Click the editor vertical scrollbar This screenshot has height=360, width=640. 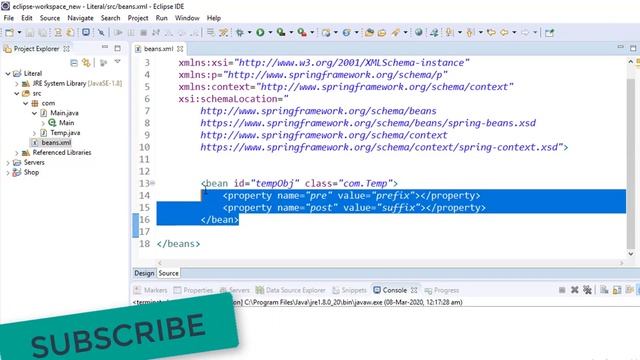click(631, 163)
